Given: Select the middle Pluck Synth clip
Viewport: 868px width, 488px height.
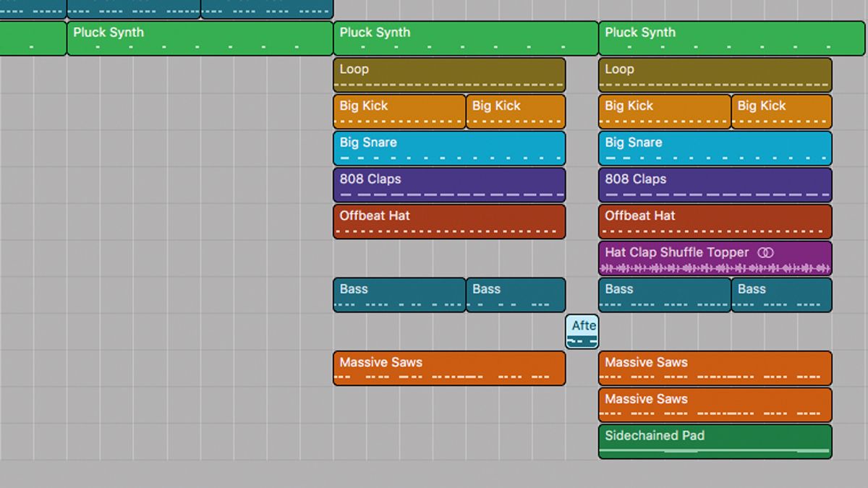Looking at the screenshot, I should 463,38.
